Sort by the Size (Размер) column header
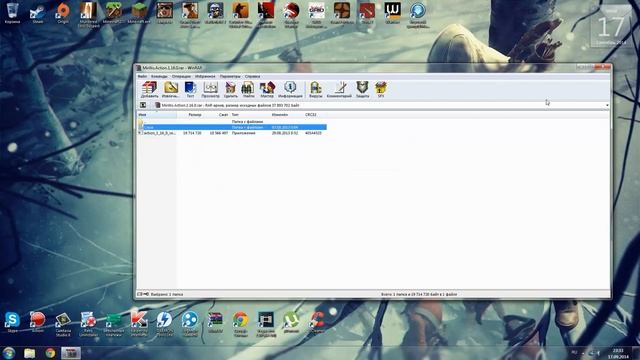This screenshot has height=360, width=640. 190,115
